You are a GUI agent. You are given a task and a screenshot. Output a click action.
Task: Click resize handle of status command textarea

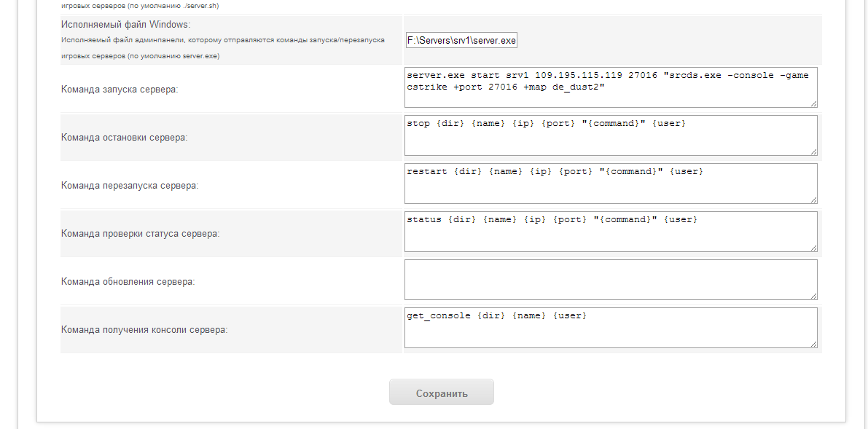click(x=813, y=248)
